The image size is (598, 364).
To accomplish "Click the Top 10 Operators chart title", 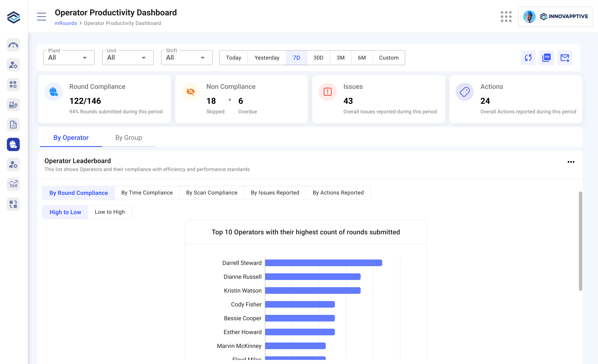I will pyautogui.click(x=306, y=232).
